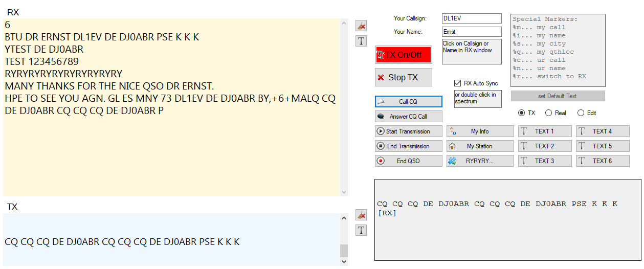Click the TX window scrollbar down arrow
This screenshot has height=269, width=644.
click(344, 261)
